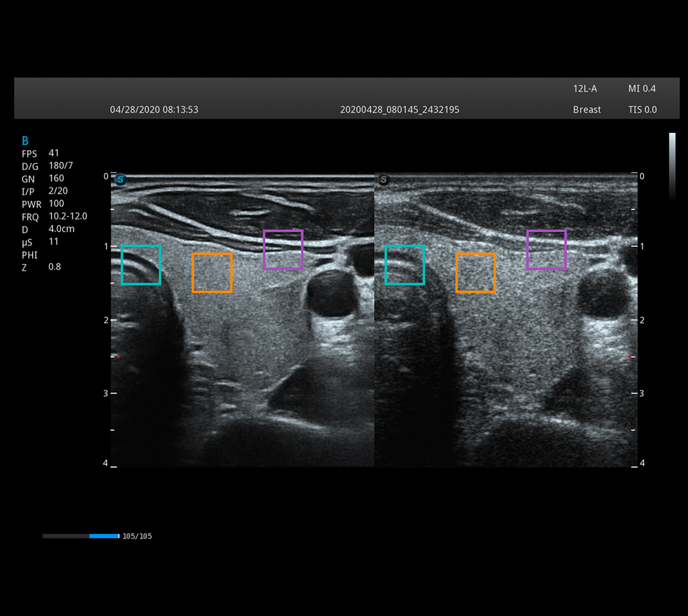The width and height of the screenshot is (688, 616).
Task: Click the Breast preset label
Action: point(586,110)
